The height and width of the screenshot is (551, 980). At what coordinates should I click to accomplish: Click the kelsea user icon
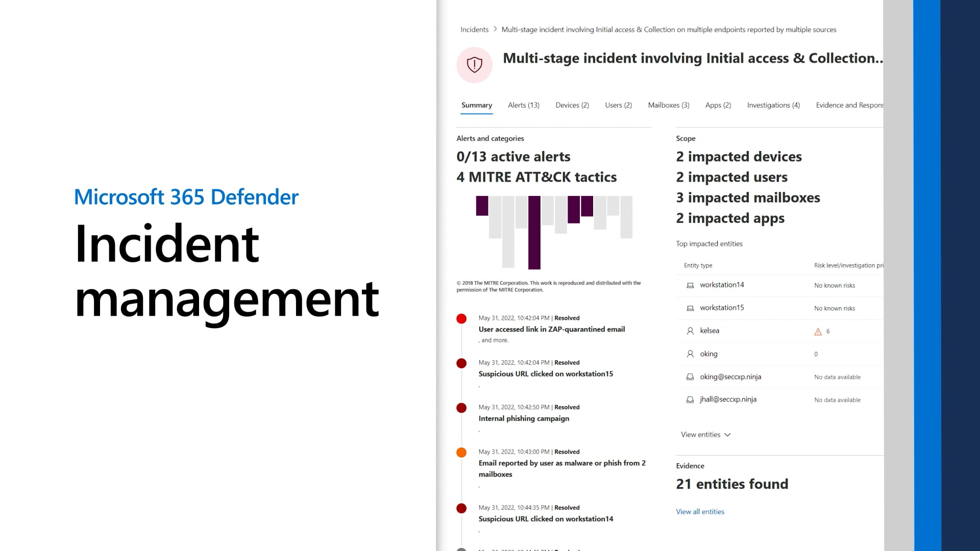[690, 331]
